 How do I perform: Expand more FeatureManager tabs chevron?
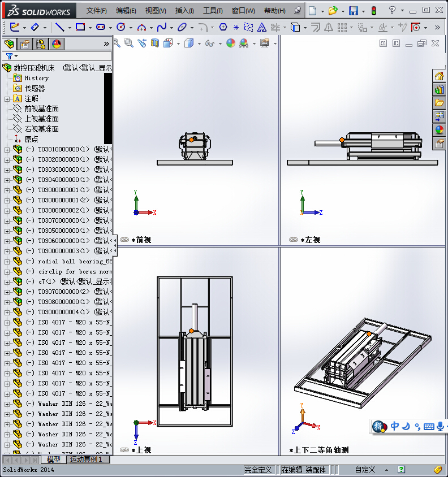[x=106, y=44]
